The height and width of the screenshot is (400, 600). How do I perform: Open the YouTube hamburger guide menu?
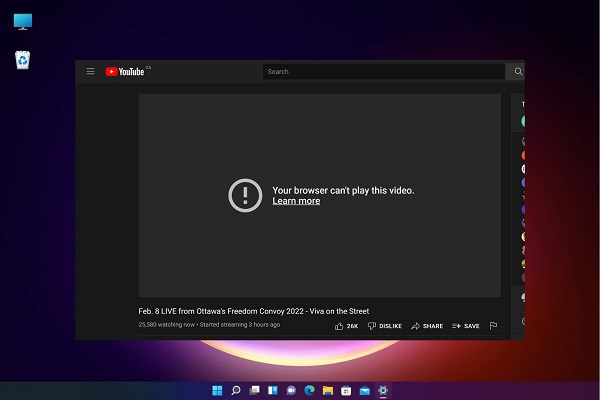tap(90, 71)
